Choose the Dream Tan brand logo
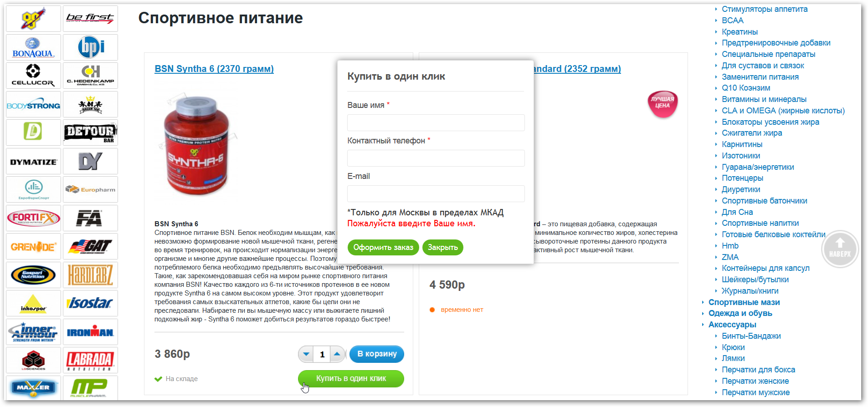The image size is (868, 407). coord(90,104)
